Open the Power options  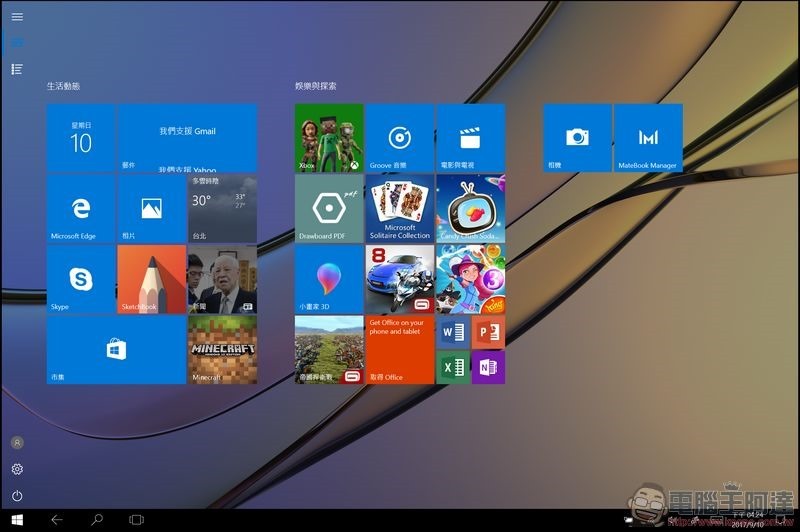coord(17,496)
